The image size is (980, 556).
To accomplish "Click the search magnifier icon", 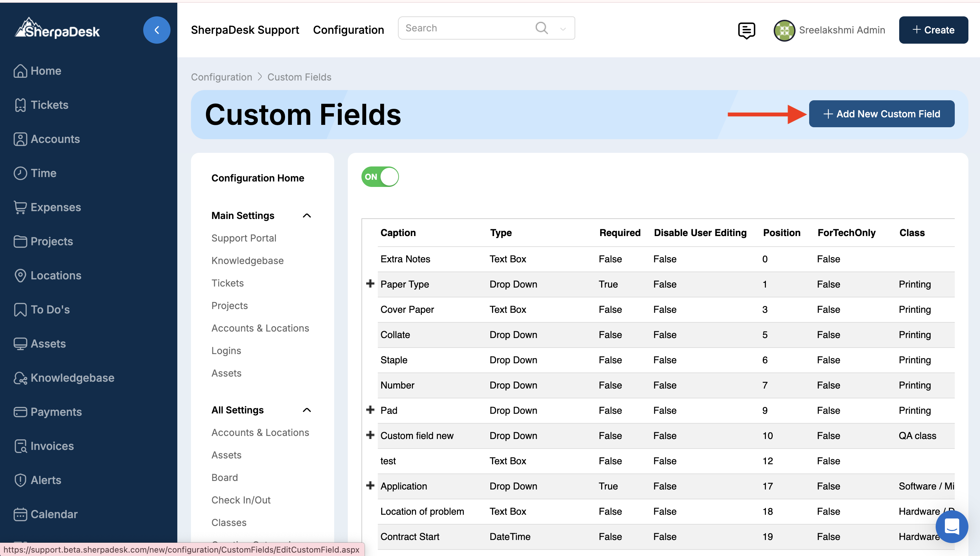I will click(541, 28).
